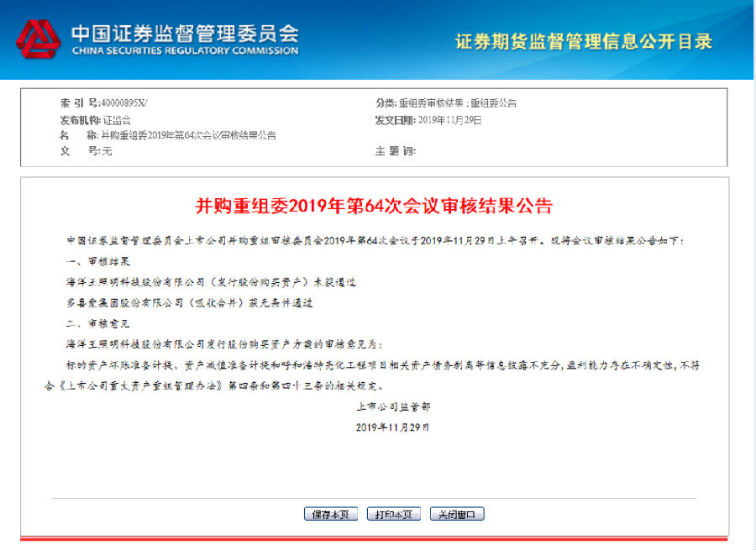Click the 发布机构 value 证监会
This screenshot has height=550, width=756.
point(117,120)
